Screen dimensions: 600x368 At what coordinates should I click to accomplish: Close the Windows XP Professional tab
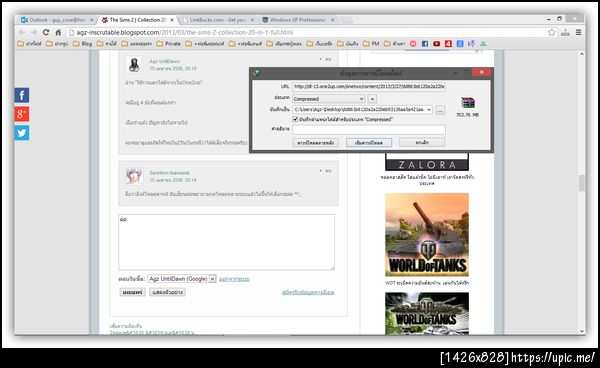tap(333, 20)
